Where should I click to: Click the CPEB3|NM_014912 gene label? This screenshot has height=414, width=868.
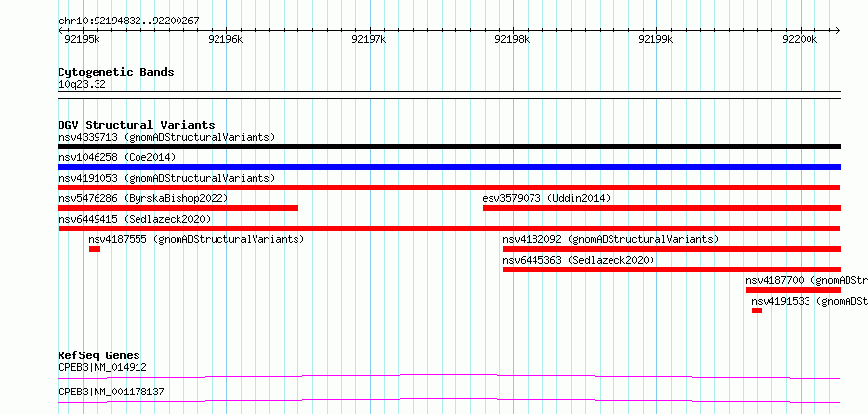pyautogui.click(x=103, y=367)
